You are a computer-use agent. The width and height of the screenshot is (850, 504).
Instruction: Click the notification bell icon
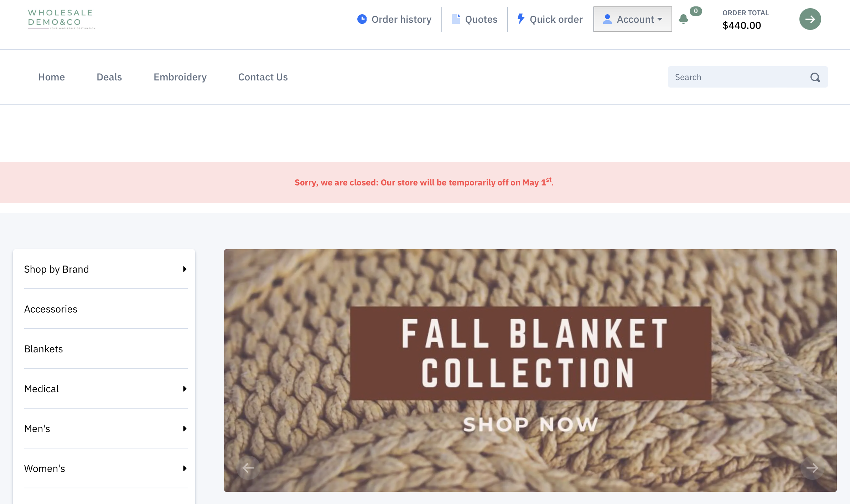tap(683, 19)
